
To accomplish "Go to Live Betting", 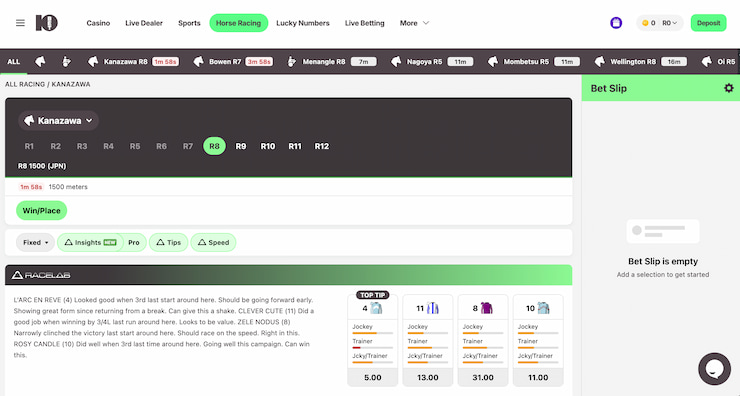I will coord(364,23).
